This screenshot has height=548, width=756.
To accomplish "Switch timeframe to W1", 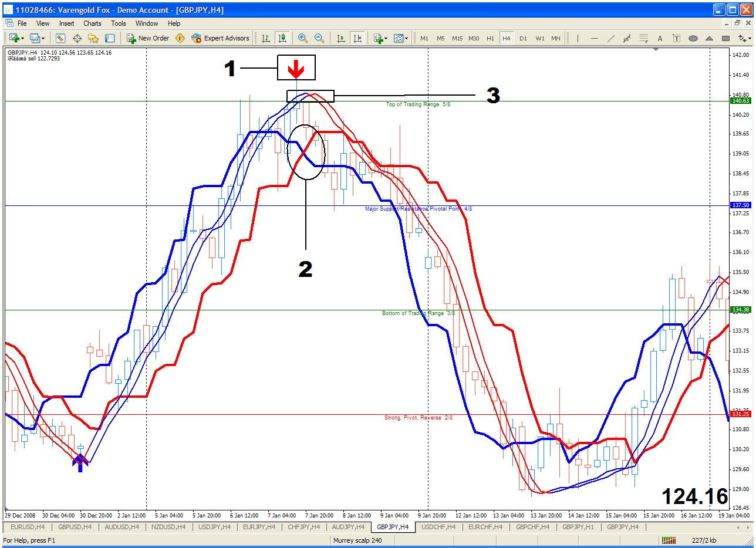I will 539,38.
